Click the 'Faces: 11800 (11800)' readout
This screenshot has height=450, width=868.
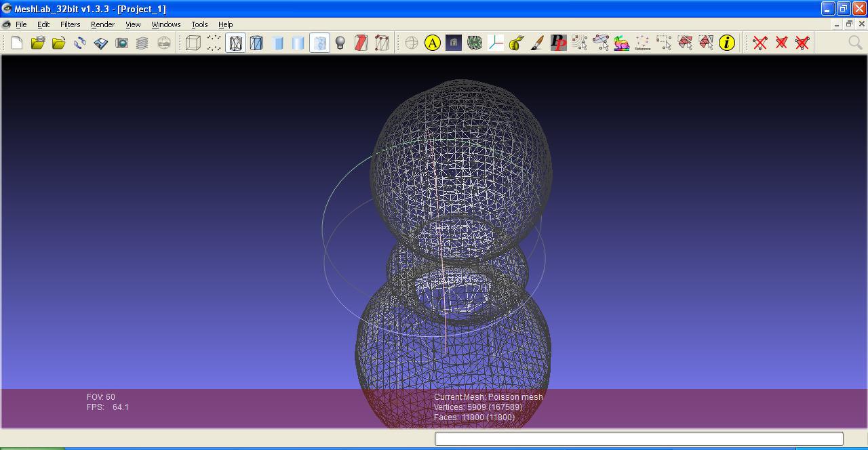474,417
